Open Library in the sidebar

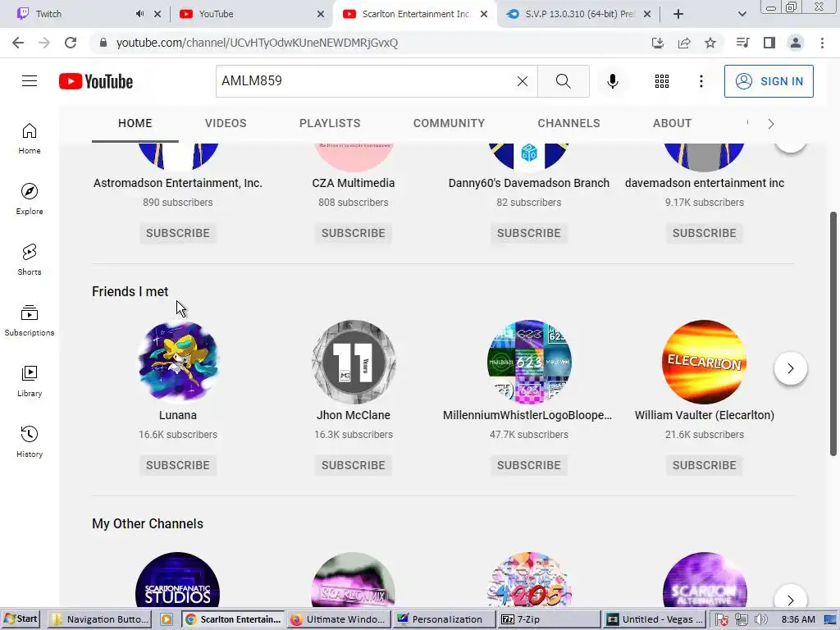click(x=30, y=381)
